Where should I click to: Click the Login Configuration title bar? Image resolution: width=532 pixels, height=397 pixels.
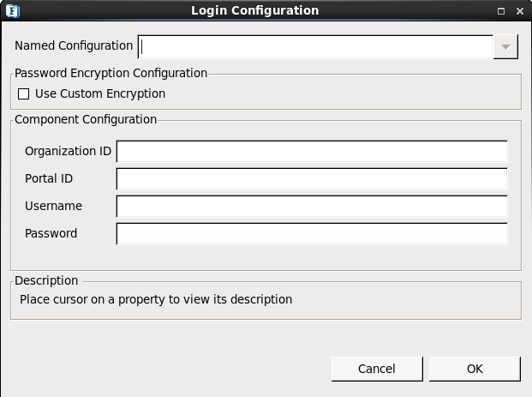tap(254, 11)
